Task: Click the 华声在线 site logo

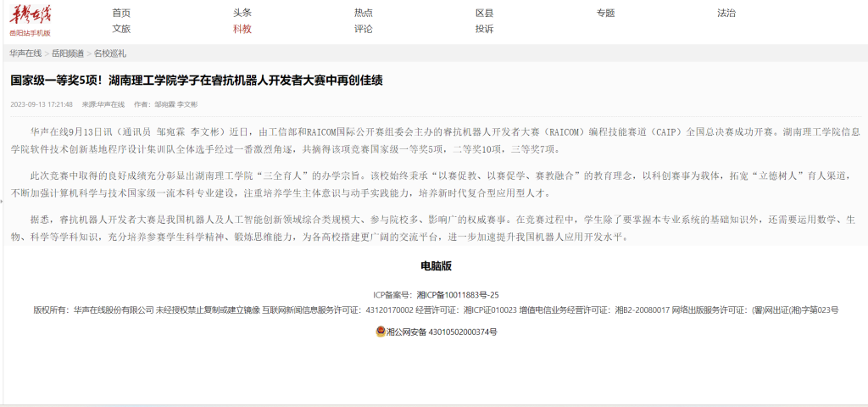Action: [x=31, y=14]
